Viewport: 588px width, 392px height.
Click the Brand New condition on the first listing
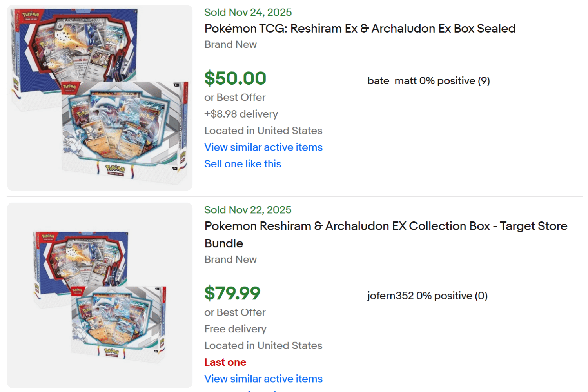(230, 44)
